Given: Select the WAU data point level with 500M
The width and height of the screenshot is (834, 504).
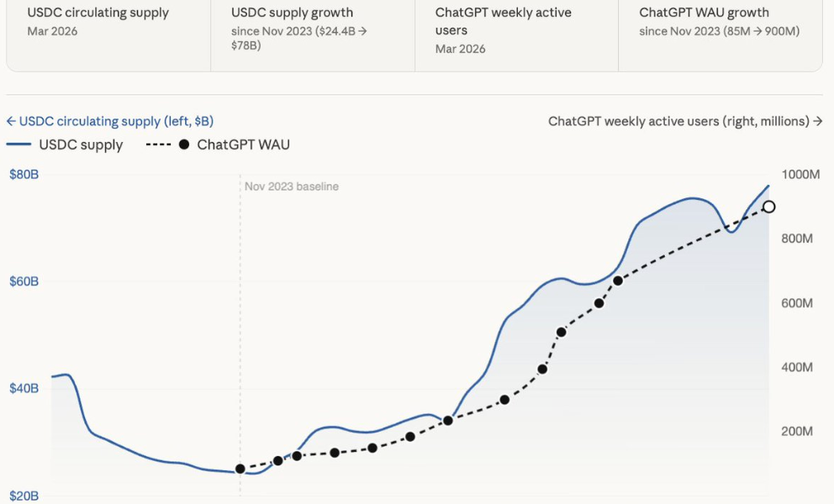Looking at the screenshot, I should tap(561, 333).
